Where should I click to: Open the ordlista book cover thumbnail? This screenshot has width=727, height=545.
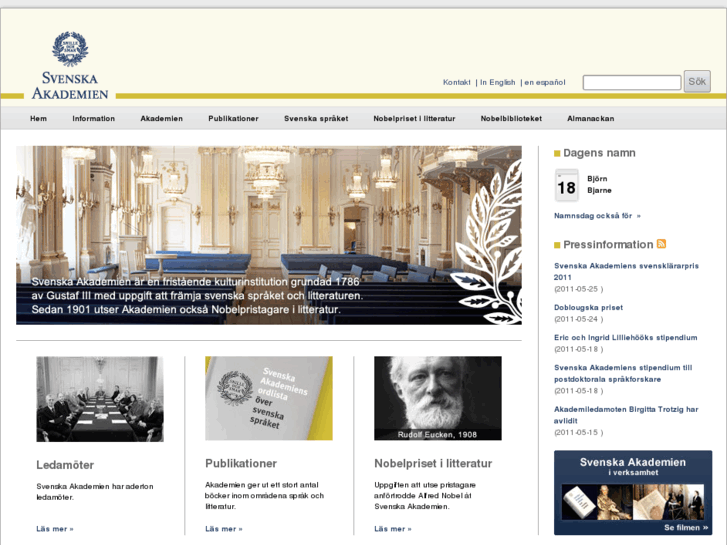pos(269,398)
